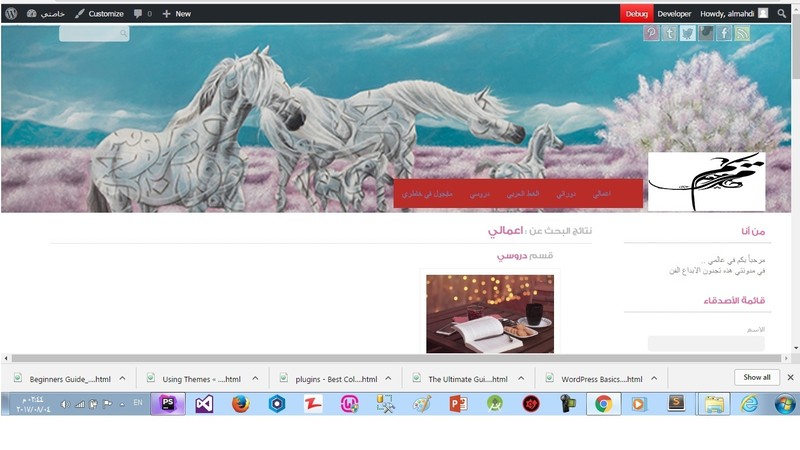The height and width of the screenshot is (450, 800).
Task: Open Visual Studio from the taskbar
Action: pos(204,404)
